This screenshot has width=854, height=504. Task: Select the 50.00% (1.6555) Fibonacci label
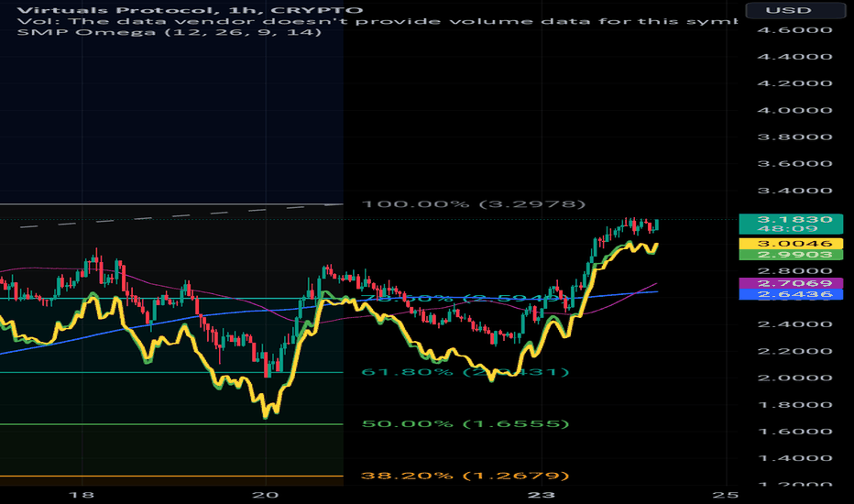pos(465,423)
